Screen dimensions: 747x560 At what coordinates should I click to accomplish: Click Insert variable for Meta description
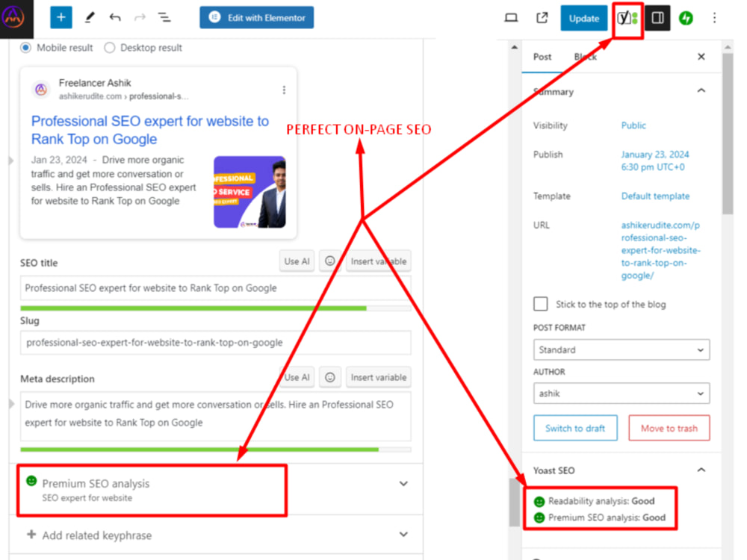click(x=378, y=377)
